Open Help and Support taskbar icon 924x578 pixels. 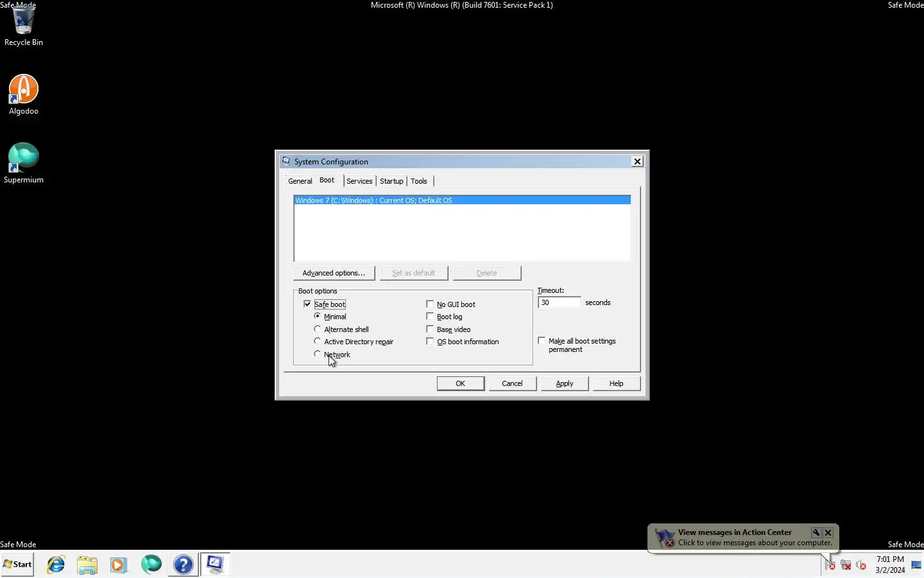click(183, 565)
